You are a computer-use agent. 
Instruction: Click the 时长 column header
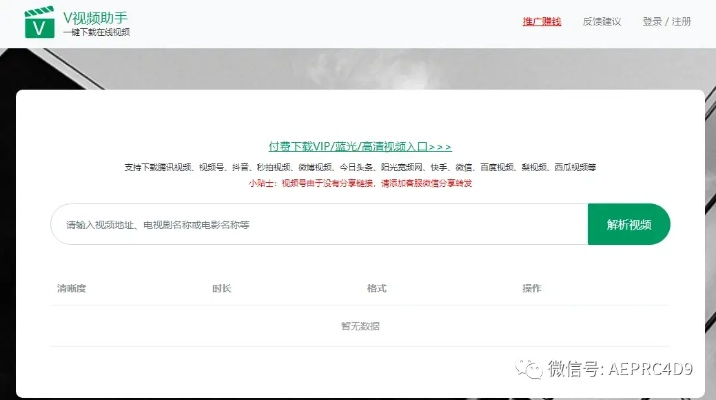(221, 288)
